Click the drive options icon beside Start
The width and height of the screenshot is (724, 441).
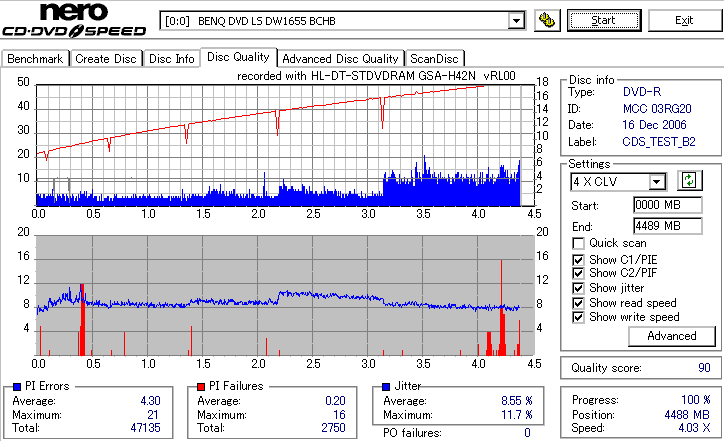coord(547,20)
